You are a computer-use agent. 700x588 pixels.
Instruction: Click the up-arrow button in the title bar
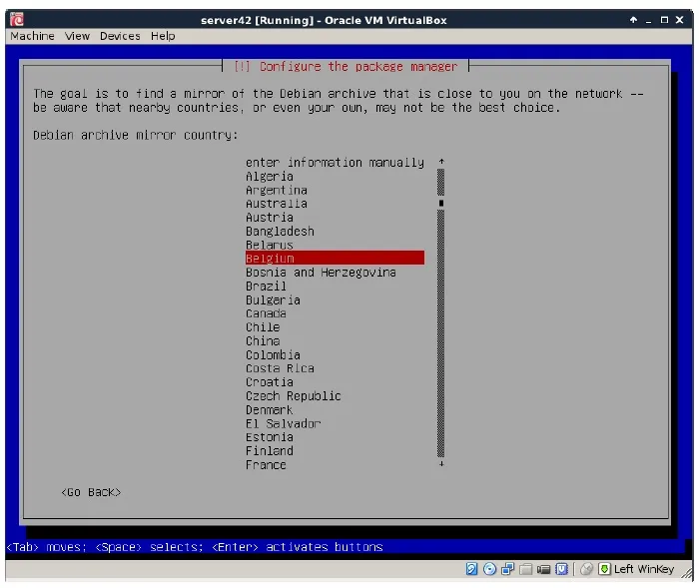633,20
